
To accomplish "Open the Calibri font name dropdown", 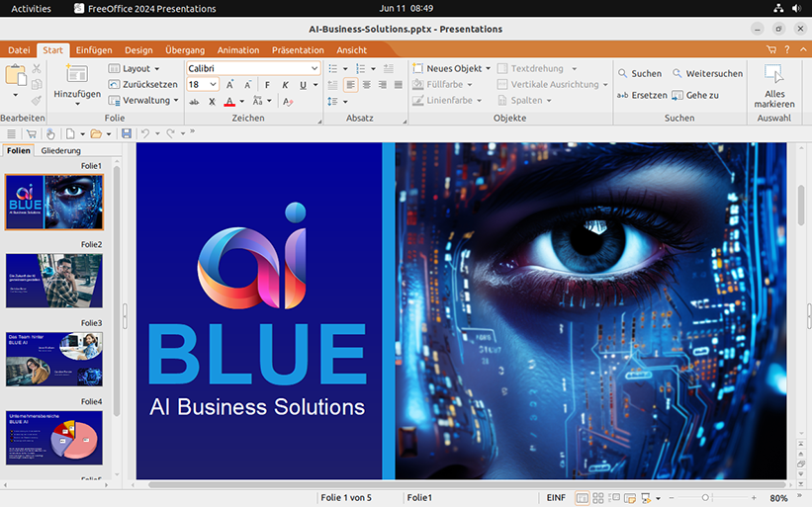I will 315,69.
